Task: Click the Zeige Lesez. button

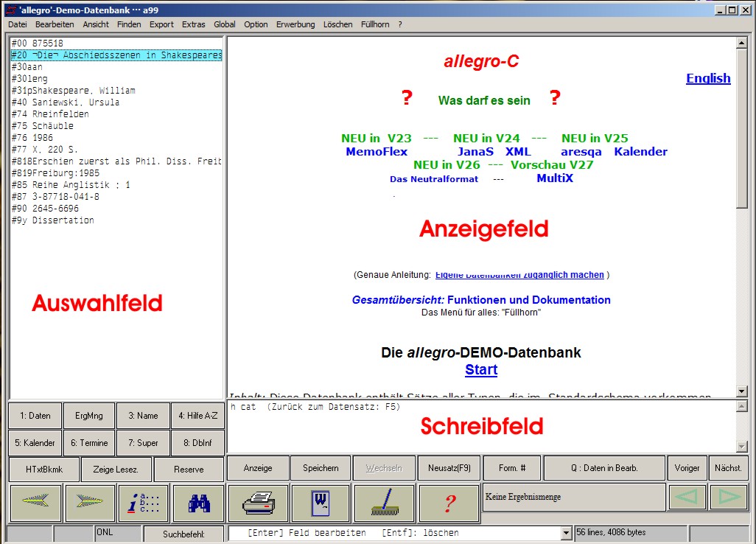Action: click(116, 470)
